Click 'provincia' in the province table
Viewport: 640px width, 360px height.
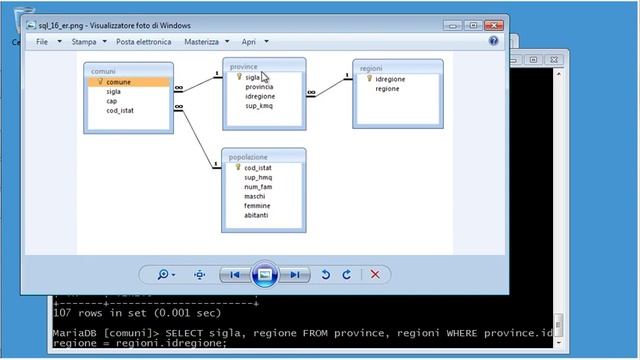[259, 87]
